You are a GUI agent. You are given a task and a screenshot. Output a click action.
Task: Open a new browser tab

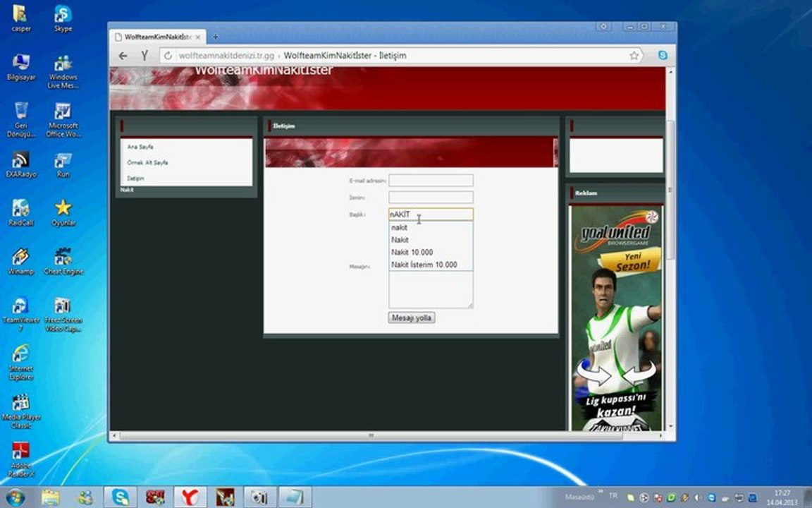[216, 37]
